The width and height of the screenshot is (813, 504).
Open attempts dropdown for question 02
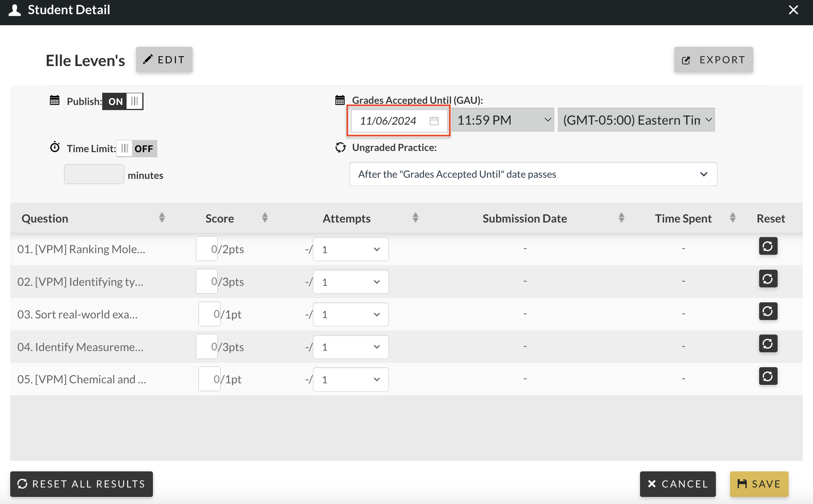point(351,282)
